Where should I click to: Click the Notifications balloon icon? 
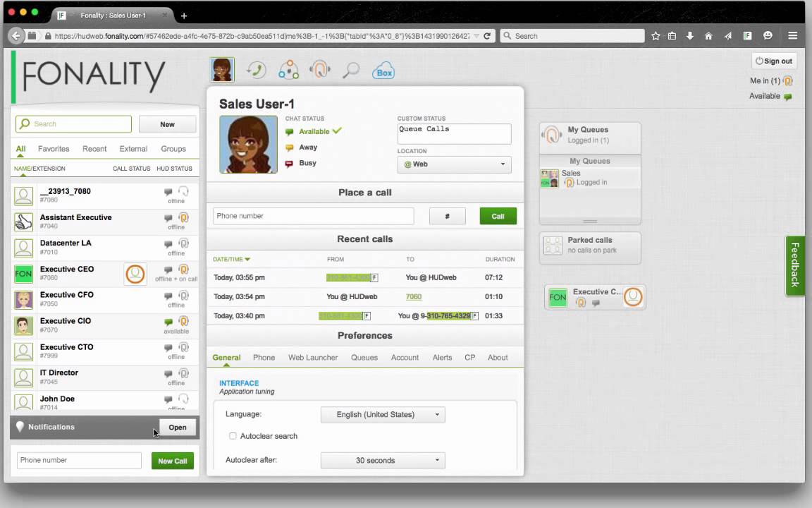tap(20, 427)
